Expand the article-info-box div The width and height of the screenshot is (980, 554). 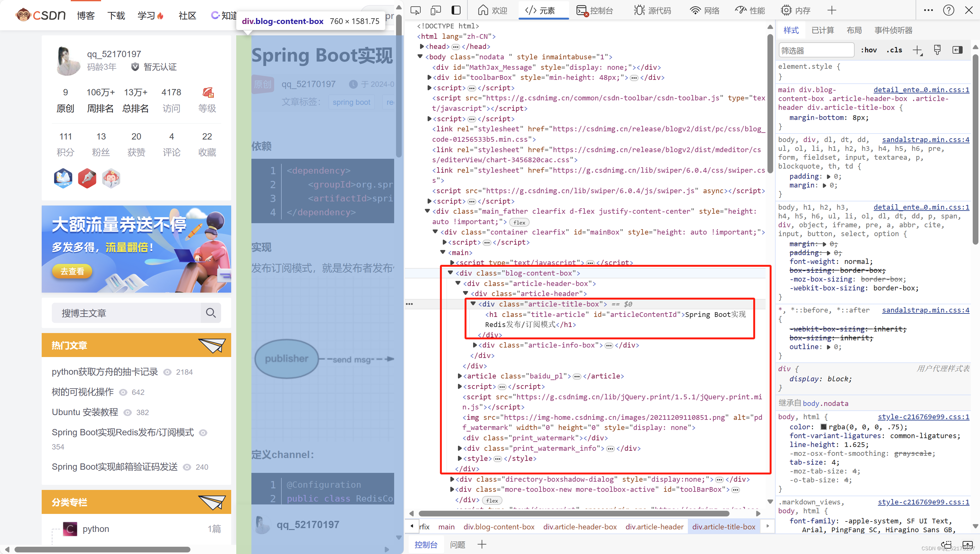[475, 345]
